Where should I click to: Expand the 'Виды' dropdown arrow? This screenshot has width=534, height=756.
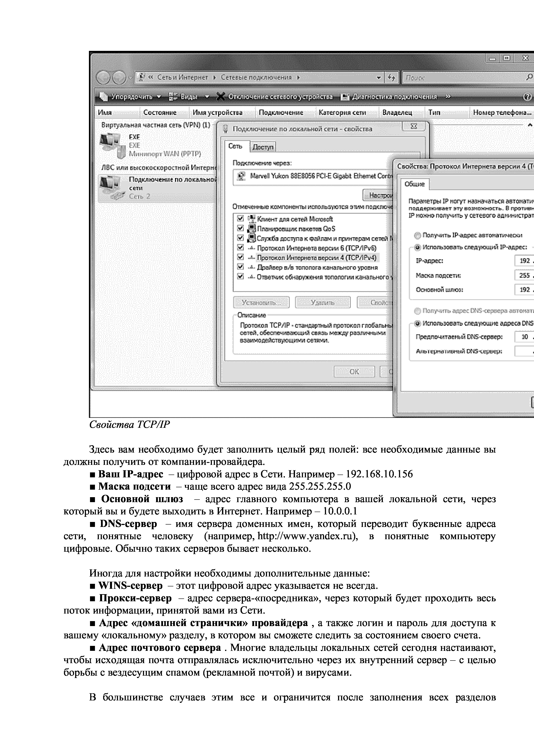(207, 97)
